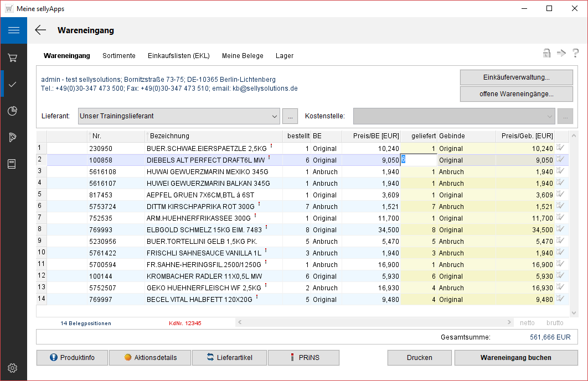Toggle the check mark for KROMBACHER RADLER row
The height and width of the screenshot is (381, 588).
560,276
